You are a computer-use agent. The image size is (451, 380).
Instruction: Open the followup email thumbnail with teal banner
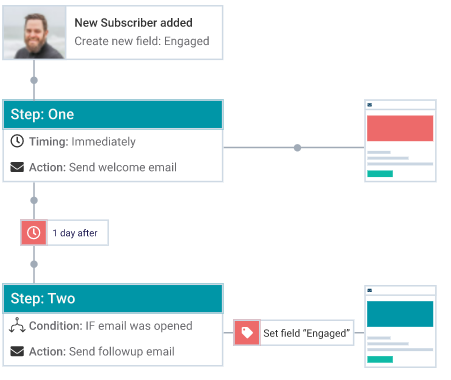400,326
